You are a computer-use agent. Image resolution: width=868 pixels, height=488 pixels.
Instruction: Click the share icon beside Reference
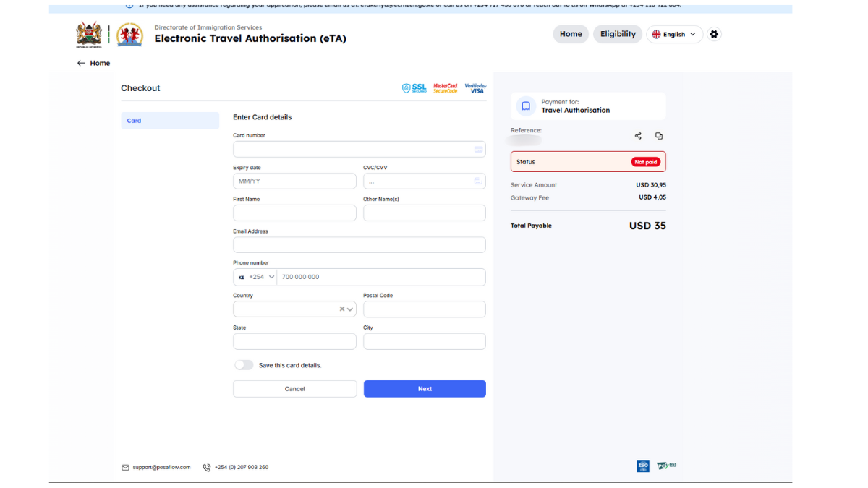(x=638, y=136)
